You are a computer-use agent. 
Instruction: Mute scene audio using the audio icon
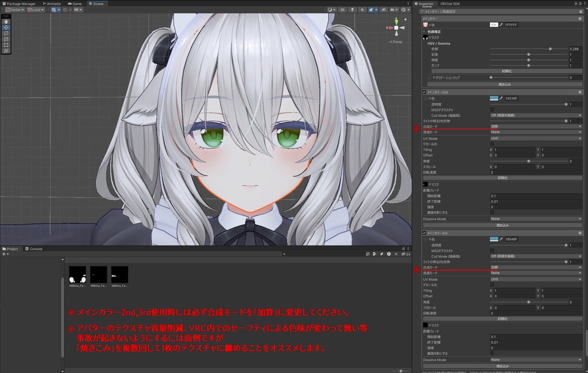coord(362,10)
